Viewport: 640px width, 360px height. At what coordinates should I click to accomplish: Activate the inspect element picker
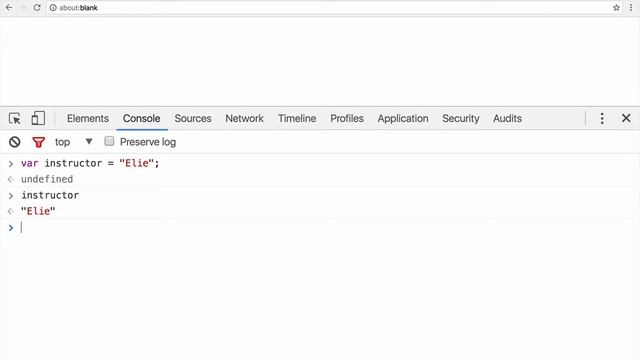pyautogui.click(x=15, y=118)
